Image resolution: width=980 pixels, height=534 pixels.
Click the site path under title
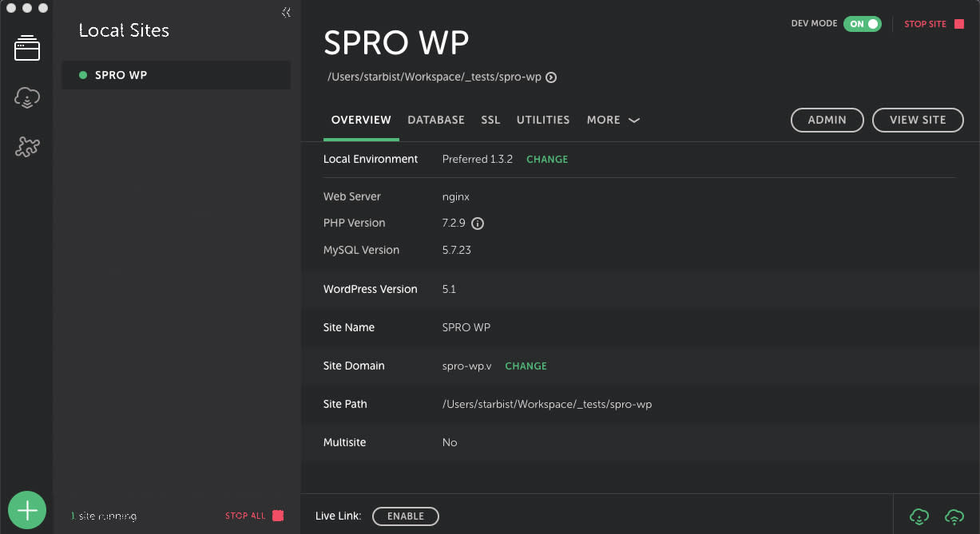[x=434, y=77]
